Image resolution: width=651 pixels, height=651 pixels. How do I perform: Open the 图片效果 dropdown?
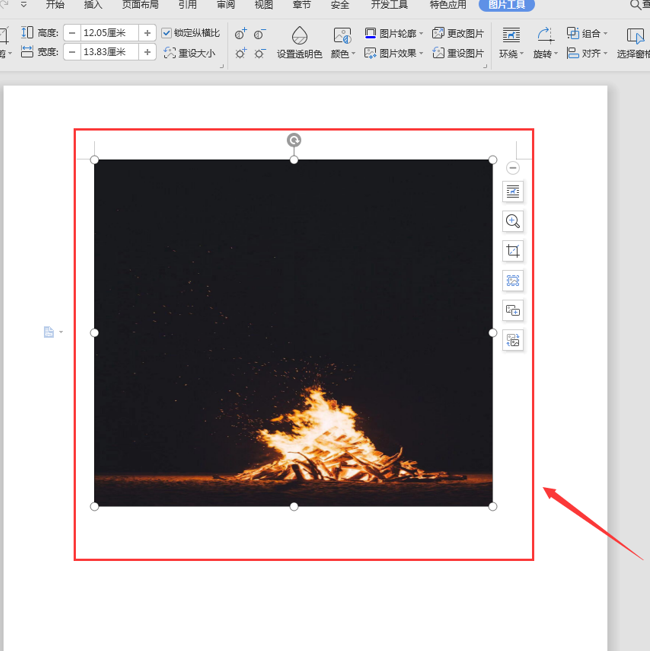tap(394, 53)
